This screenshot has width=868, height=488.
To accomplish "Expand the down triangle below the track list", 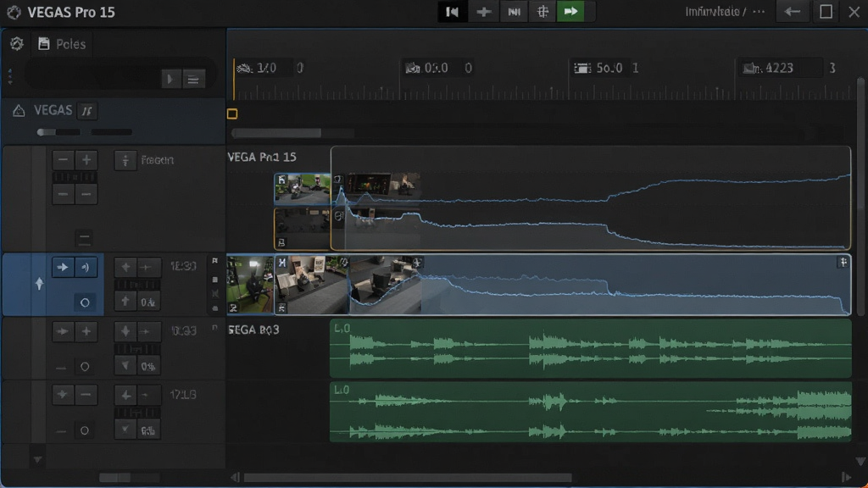I will [x=37, y=460].
